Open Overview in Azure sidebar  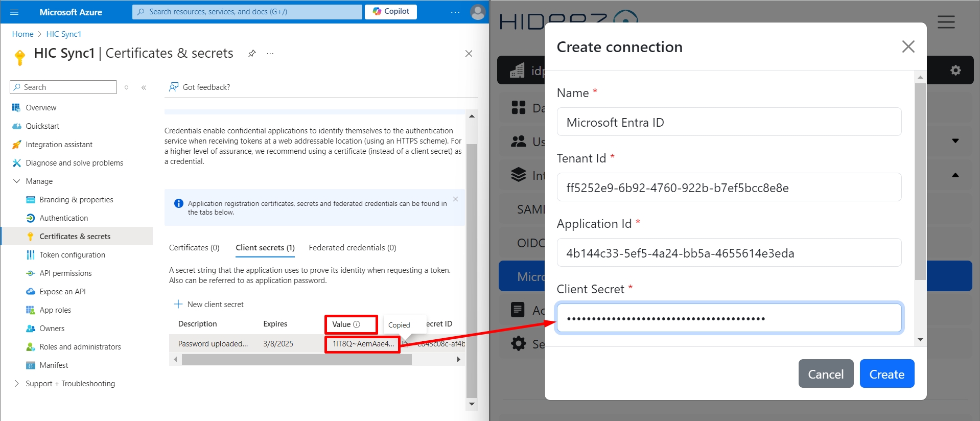[41, 108]
